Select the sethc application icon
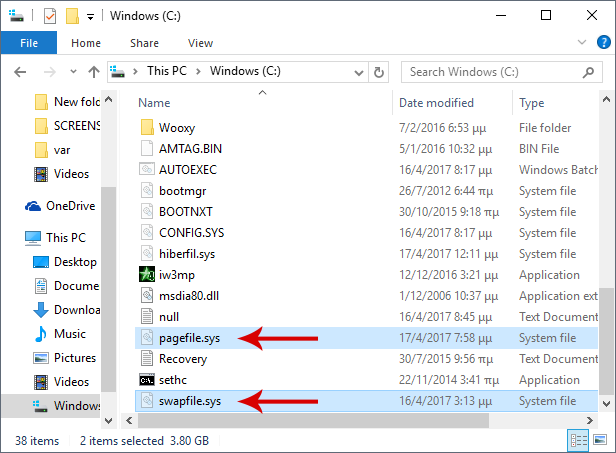Viewport: 616px width, 453px height. click(x=147, y=380)
